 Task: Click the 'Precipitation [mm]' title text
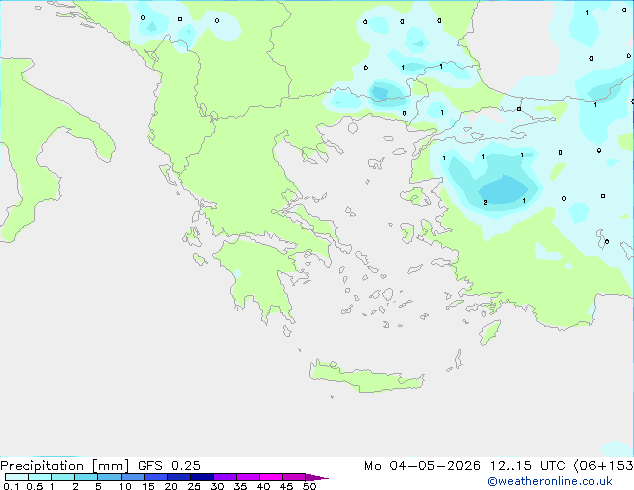pos(64,466)
